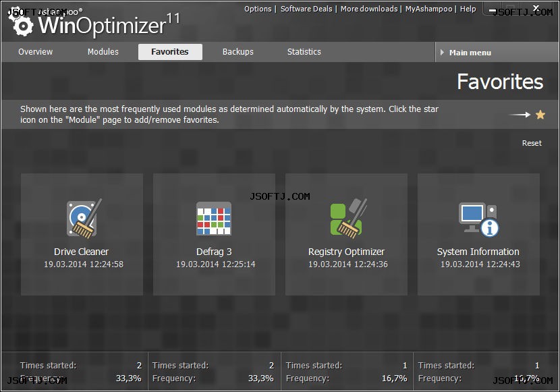Click the More downloads link

[x=369, y=9]
